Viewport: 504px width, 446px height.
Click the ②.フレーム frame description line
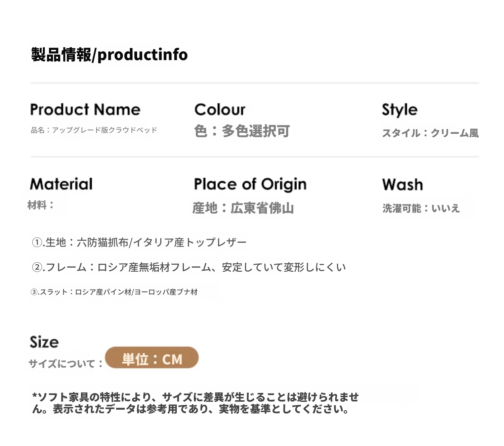pyautogui.click(x=189, y=267)
